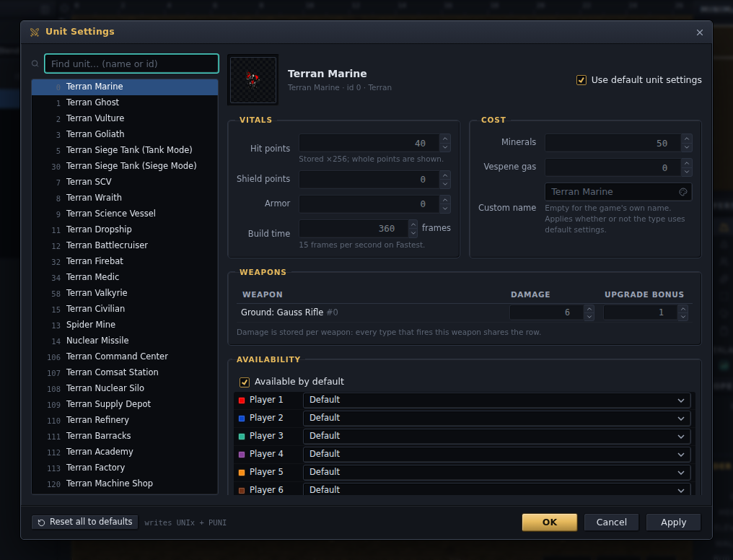Decrease Vespene gas with down stepper arrow
The height and width of the screenshot is (560, 733).
click(686, 172)
